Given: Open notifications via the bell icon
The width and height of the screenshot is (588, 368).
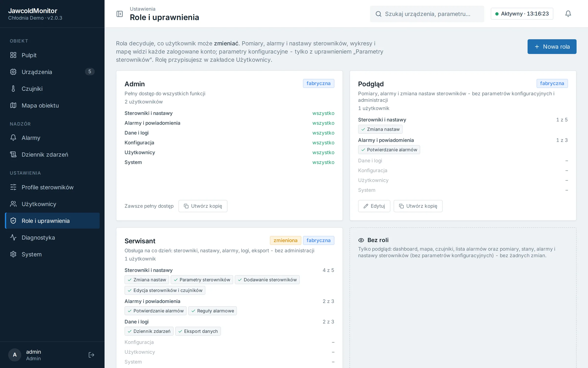Looking at the screenshot, I should pos(568,14).
